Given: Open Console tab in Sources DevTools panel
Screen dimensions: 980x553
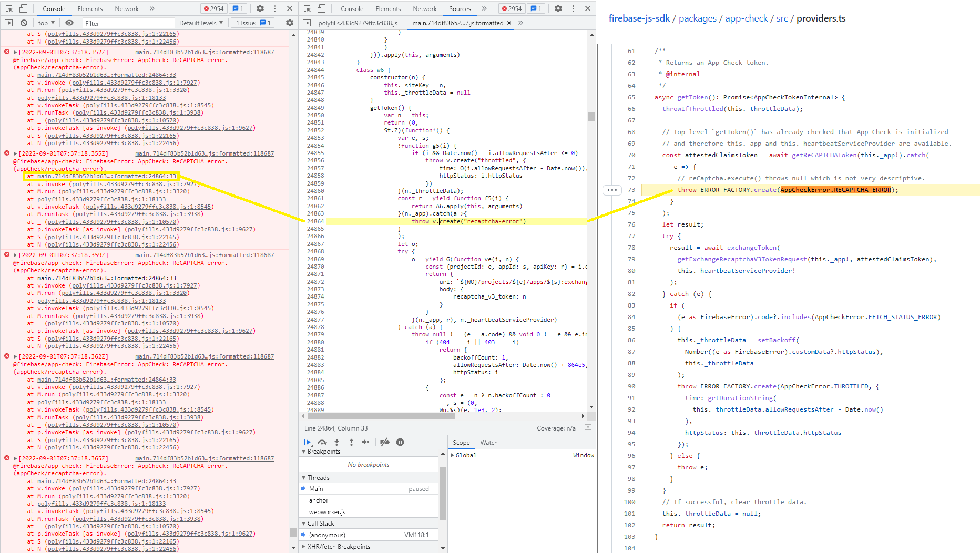Looking at the screenshot, I should (352, 8).
